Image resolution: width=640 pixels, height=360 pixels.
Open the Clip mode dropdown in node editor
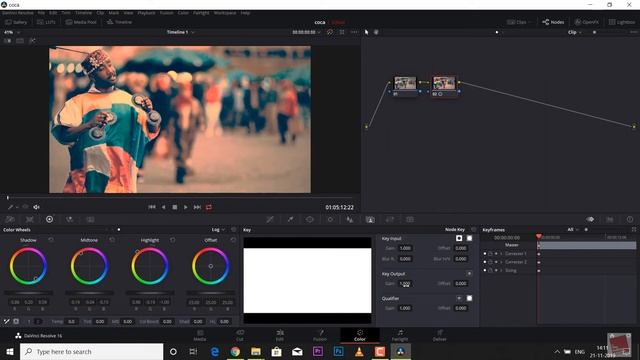[575, 32]
